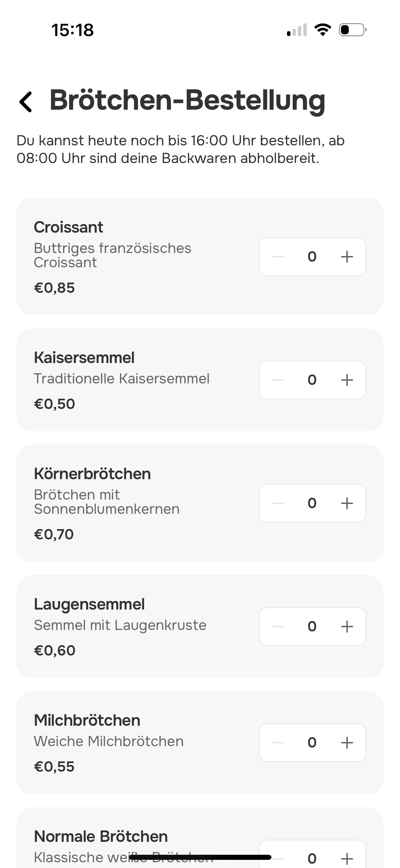Image resolution: width=400 pixels, height=868 pixels.
Task: Tap the Brötchen-Bestellung page heading
Action: pos(187,100)
